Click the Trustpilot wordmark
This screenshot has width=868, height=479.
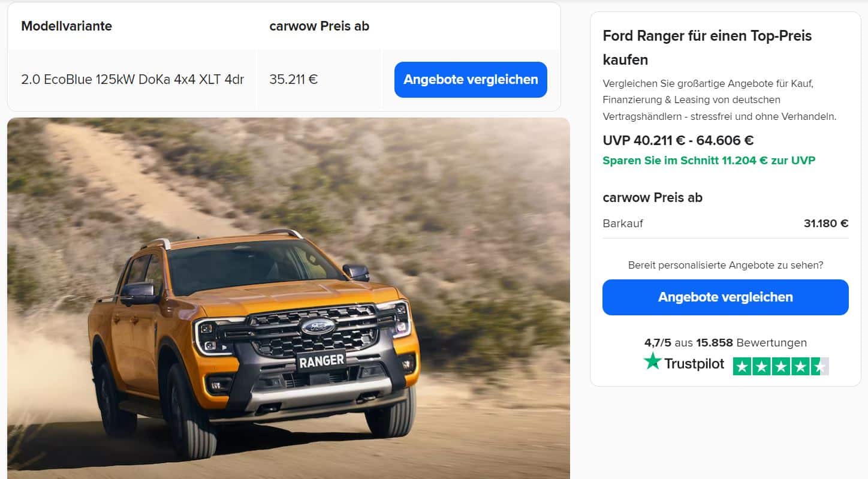[694, 364]
